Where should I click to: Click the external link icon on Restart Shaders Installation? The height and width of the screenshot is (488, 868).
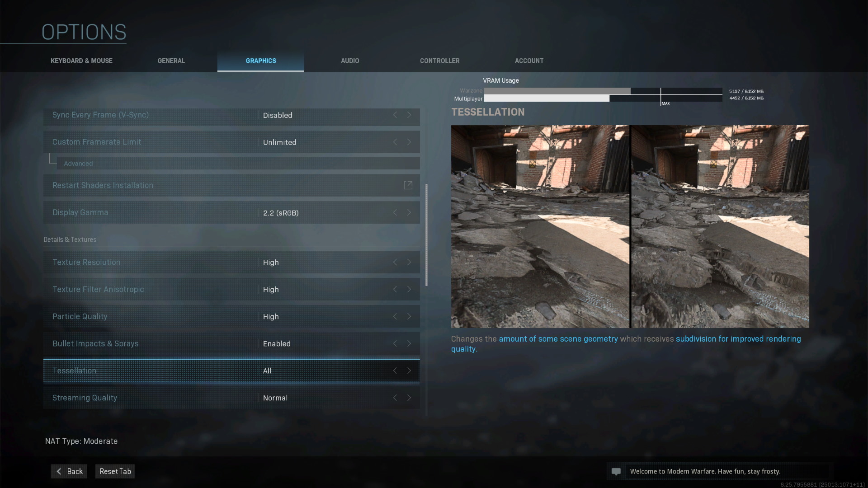(408, 185)
